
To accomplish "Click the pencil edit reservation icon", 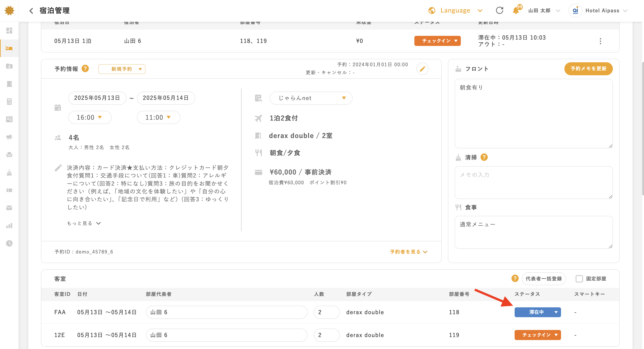I will click(x=422, y=69).
